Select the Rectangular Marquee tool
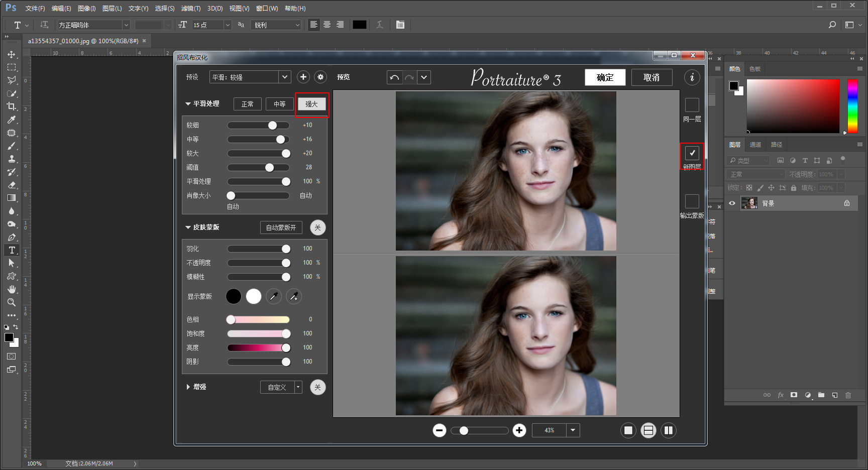The height and width of the screenshot is (470, 868). [12, 67]
